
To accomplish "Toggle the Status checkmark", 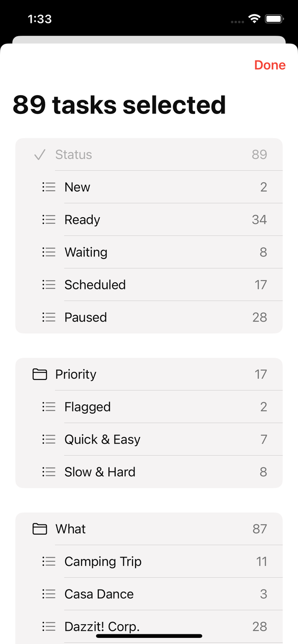I will click(40, 155).
